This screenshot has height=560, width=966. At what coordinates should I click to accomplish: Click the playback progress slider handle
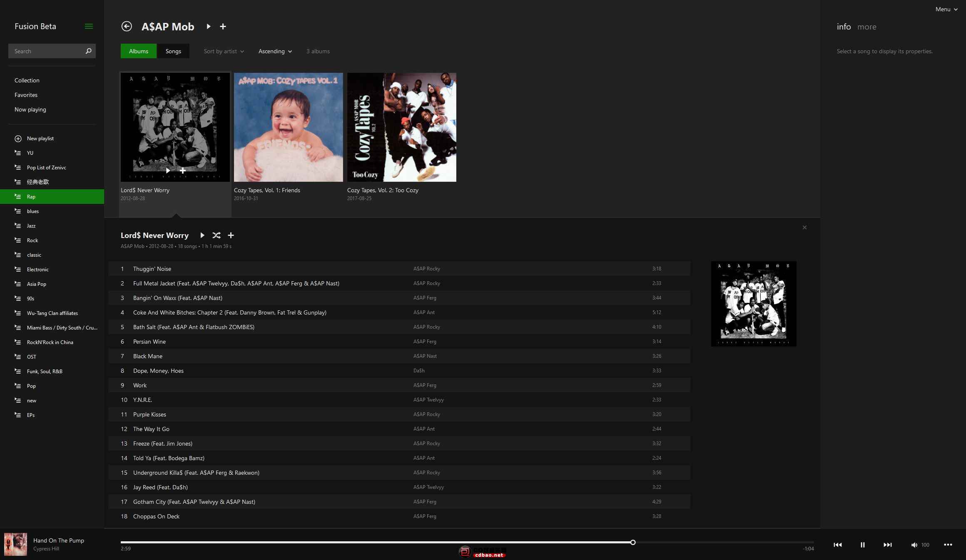633,542
